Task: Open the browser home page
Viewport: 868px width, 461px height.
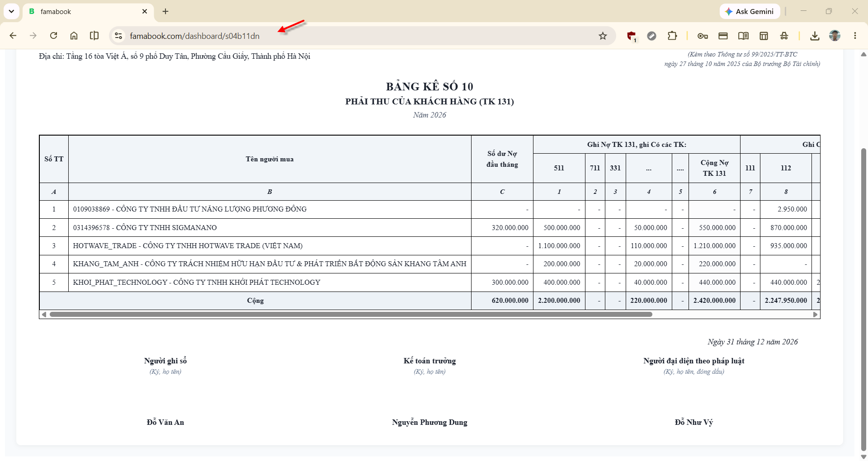Action: click(74, 36)
